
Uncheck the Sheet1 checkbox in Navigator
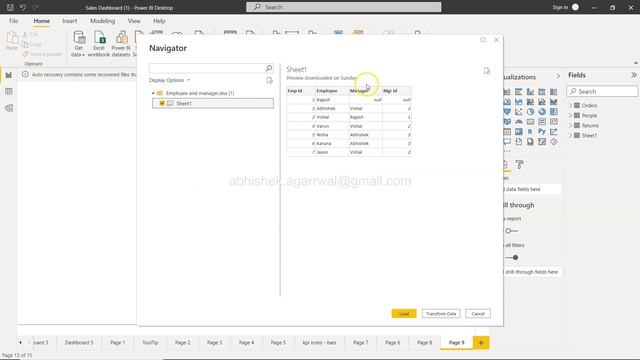click(162, 103)
